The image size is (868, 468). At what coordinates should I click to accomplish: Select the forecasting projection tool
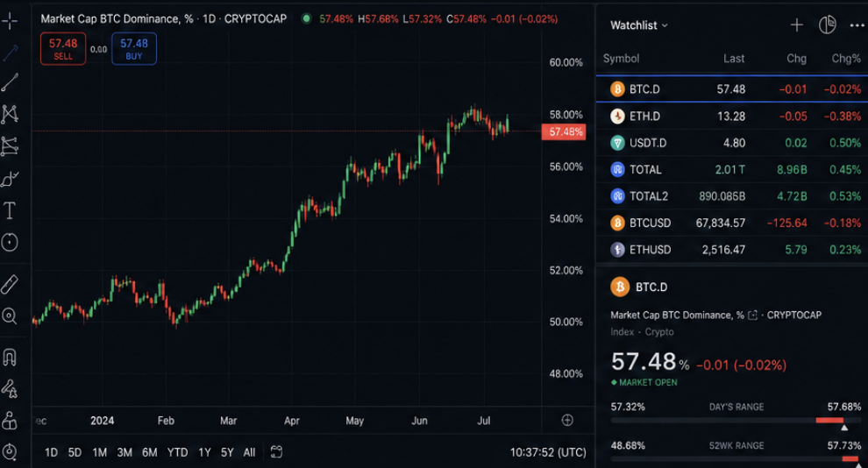tap(10, 146)
